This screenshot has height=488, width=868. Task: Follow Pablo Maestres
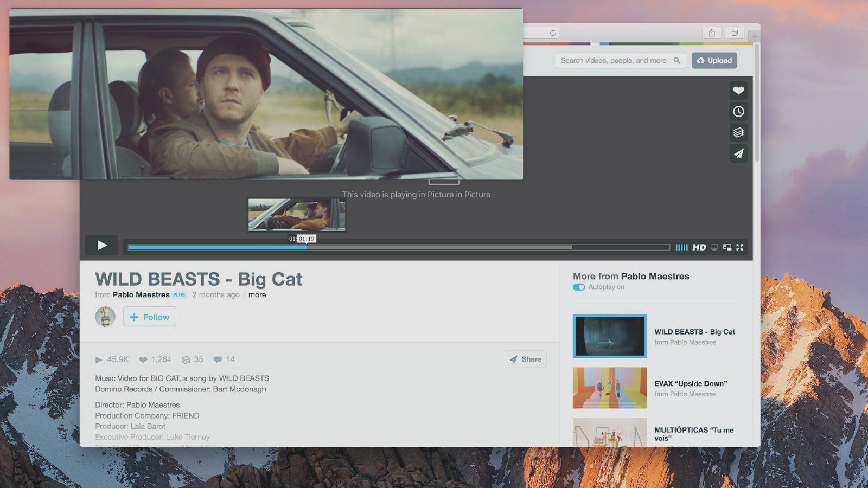tap(150, 317)
